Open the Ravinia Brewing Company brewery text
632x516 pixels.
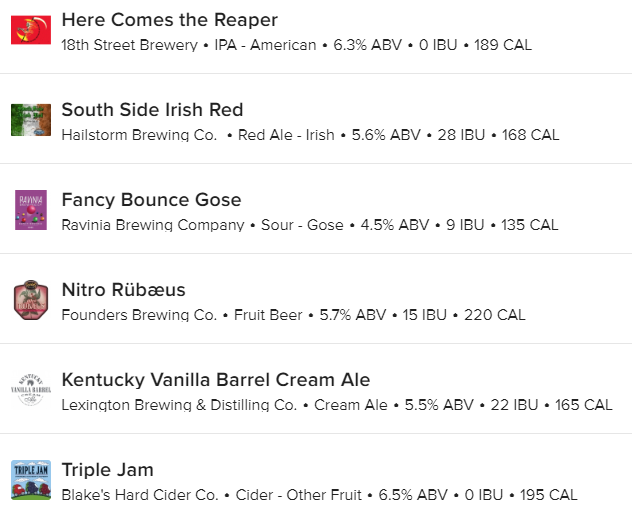(x=153, y=225)
